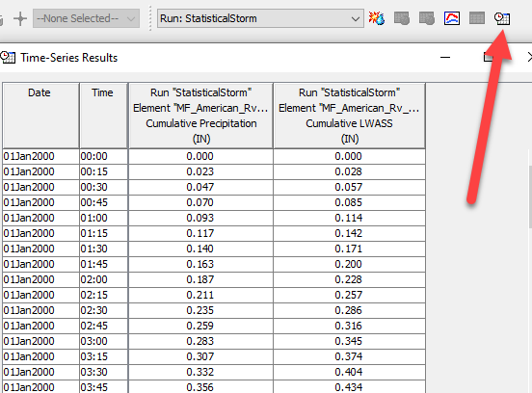532x393 pixels.
Task: Click the Time-Series Results window title icon
Action: click(8, 57)
